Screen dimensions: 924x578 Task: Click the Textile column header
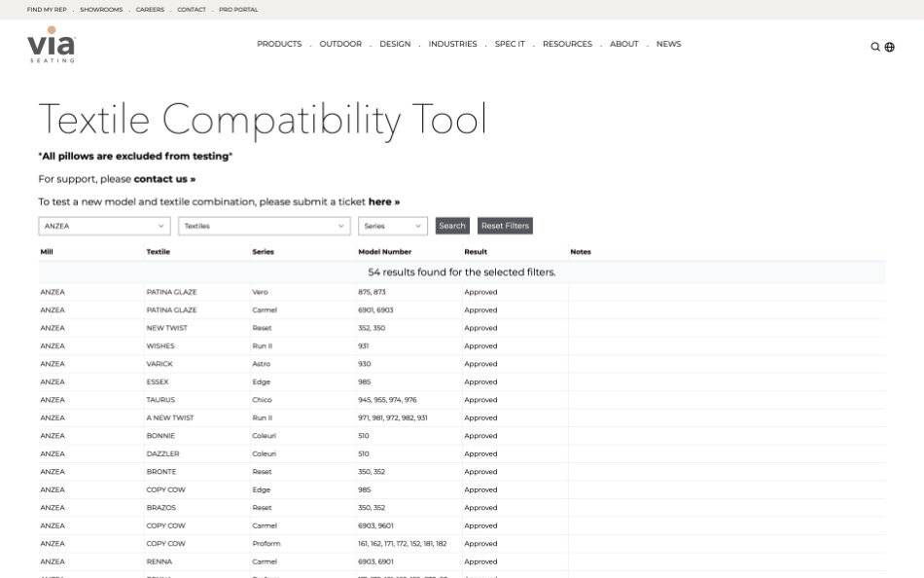coord(158,252)
